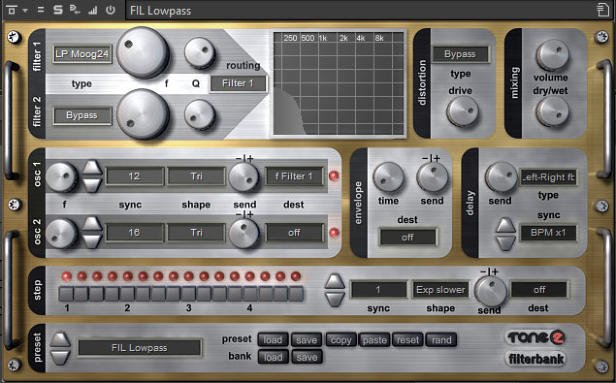This screenshot has width=616, height=383.
Task: Click the osc 1 down arrow
Action: point(92,185)
